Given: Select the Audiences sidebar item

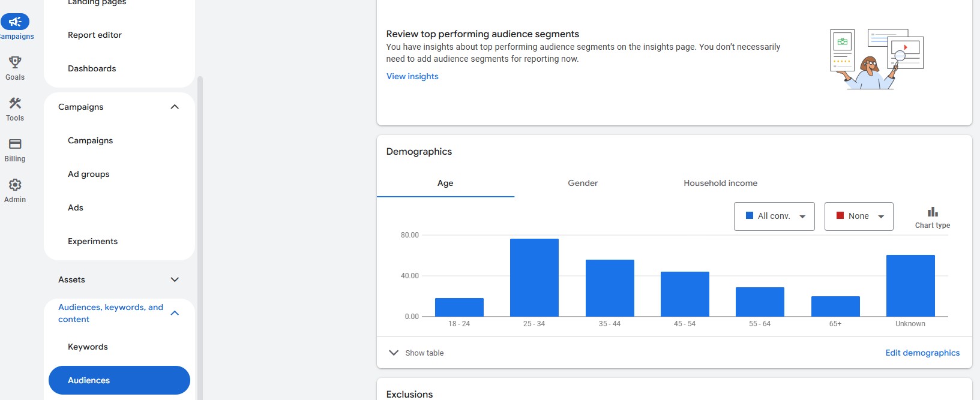Looking at the screenshot, I should tap(119, 380).
